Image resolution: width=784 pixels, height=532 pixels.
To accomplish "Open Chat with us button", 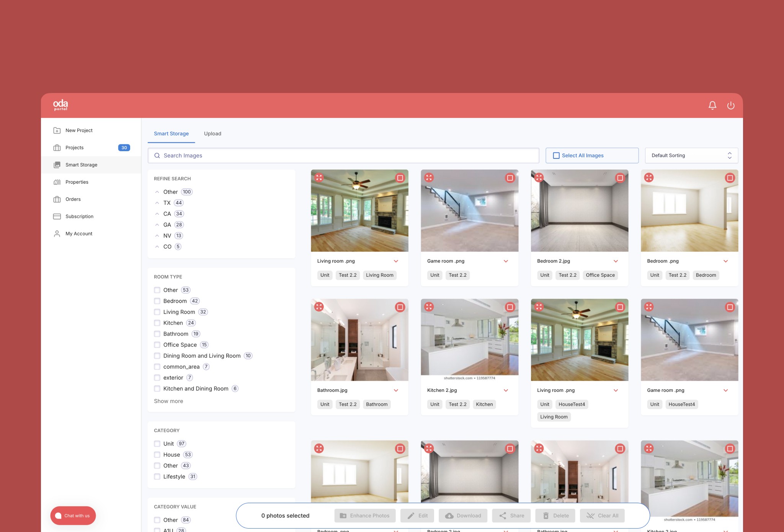I will 73,516.
